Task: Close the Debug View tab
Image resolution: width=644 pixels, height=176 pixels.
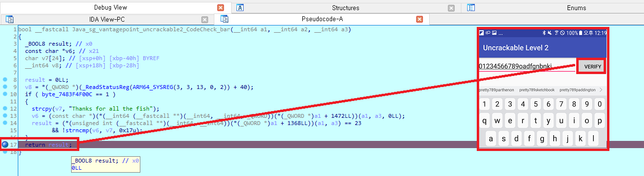Action: tap(221, 8)
